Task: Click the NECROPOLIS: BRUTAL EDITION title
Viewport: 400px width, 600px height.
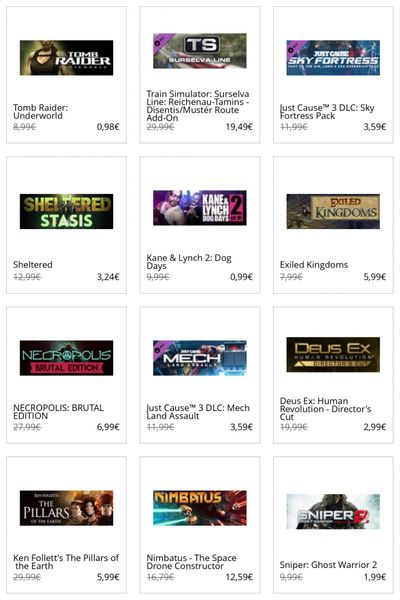Action: tap(58, 412)
